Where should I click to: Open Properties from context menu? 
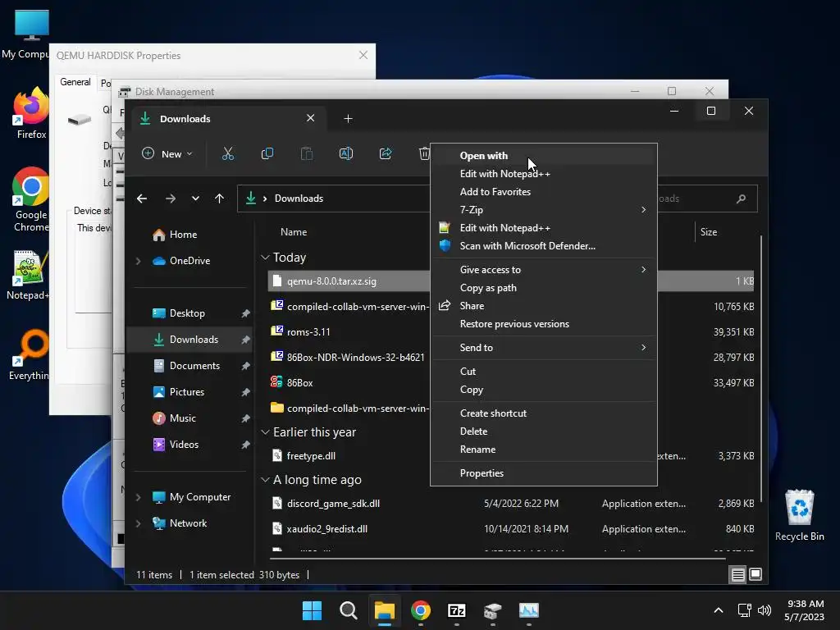[544, 473]
